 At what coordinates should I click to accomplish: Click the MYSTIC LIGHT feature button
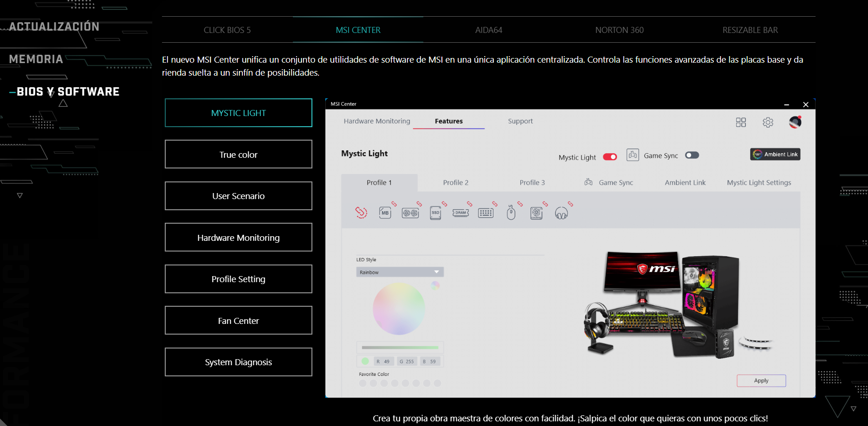[x=239, y=113]
